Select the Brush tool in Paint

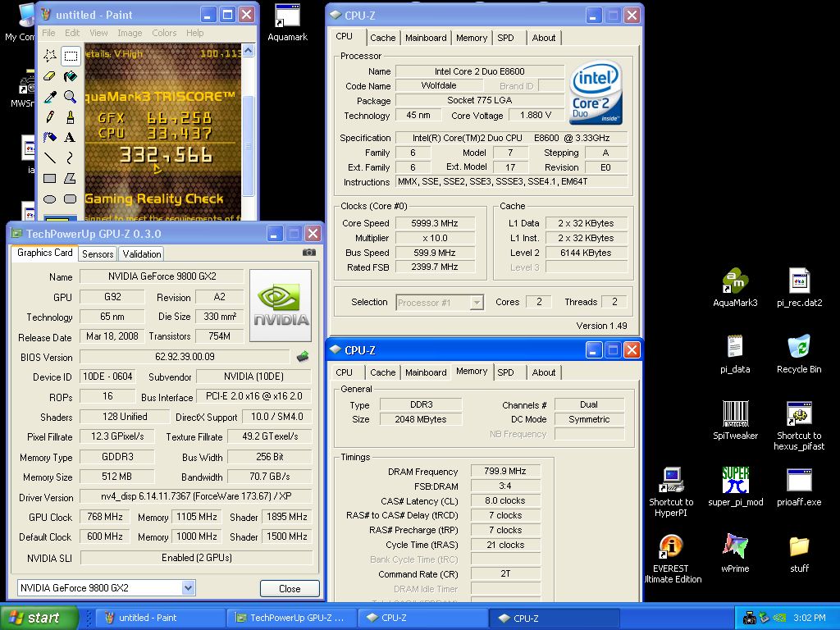click(x=71, y=116)
